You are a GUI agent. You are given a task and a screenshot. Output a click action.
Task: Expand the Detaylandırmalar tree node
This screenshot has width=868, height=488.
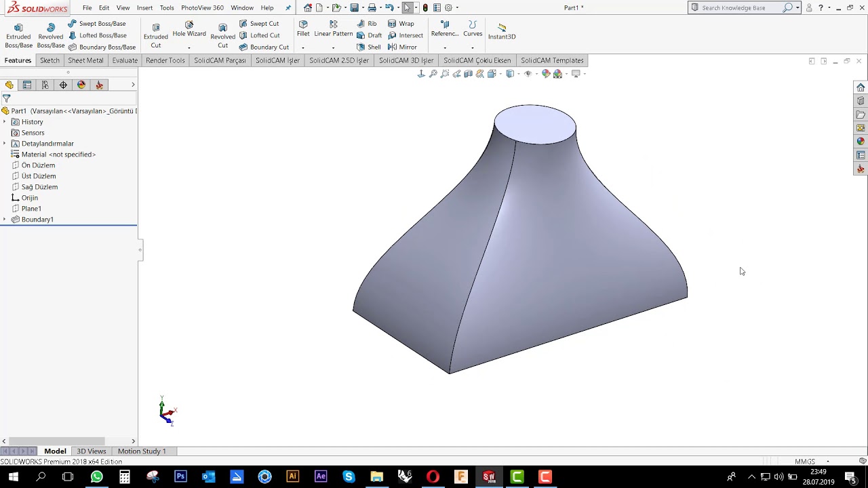pyautogui.click(x=5, y=144)
